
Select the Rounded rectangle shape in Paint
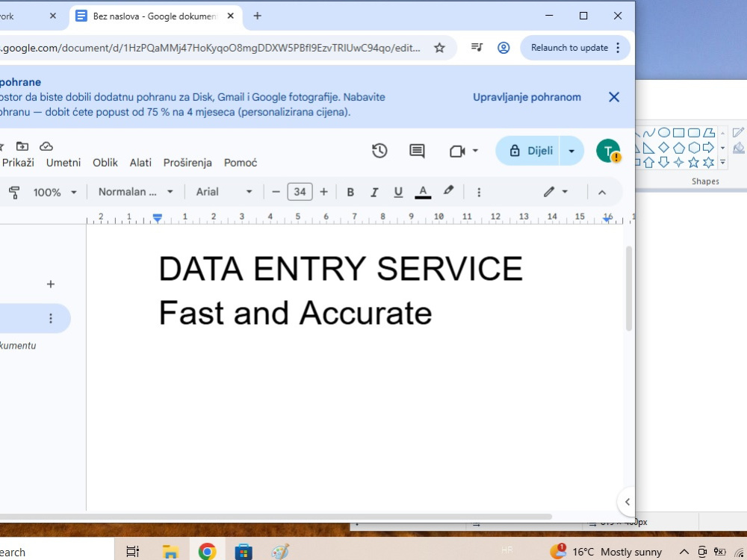(x=694, y=132)
